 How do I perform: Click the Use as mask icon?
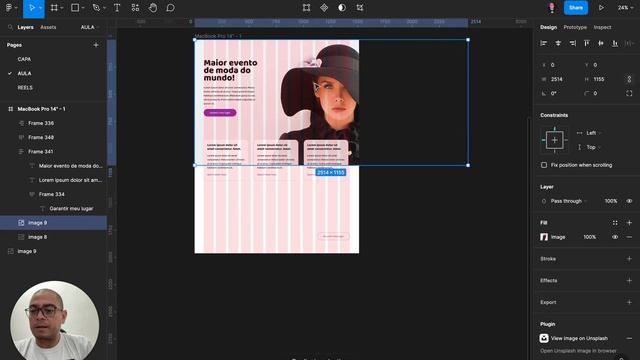[342, 8]
